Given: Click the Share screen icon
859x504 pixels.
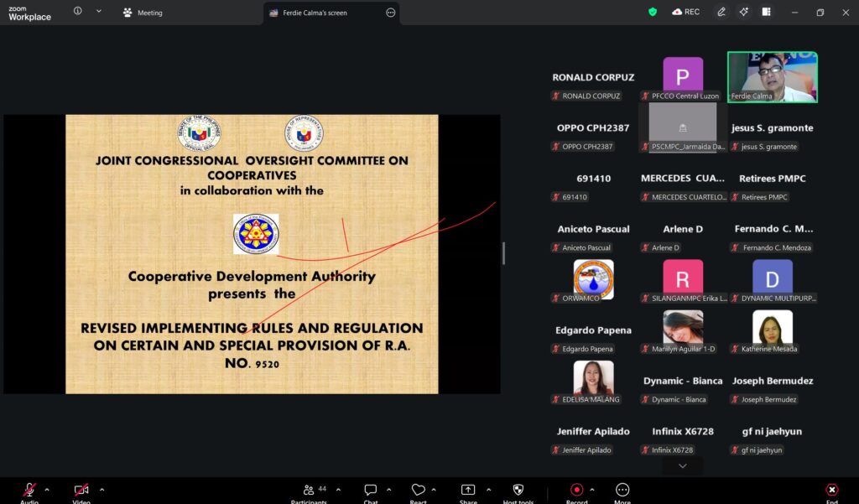Looking at the screenshot, I should pyautogui.click(x=468, y=491).
